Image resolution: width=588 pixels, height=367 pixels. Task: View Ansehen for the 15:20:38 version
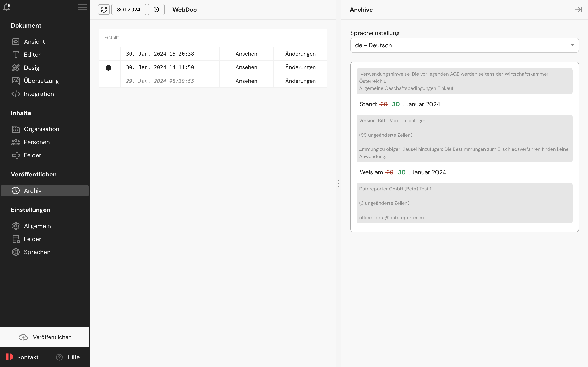tap(246, 54)
